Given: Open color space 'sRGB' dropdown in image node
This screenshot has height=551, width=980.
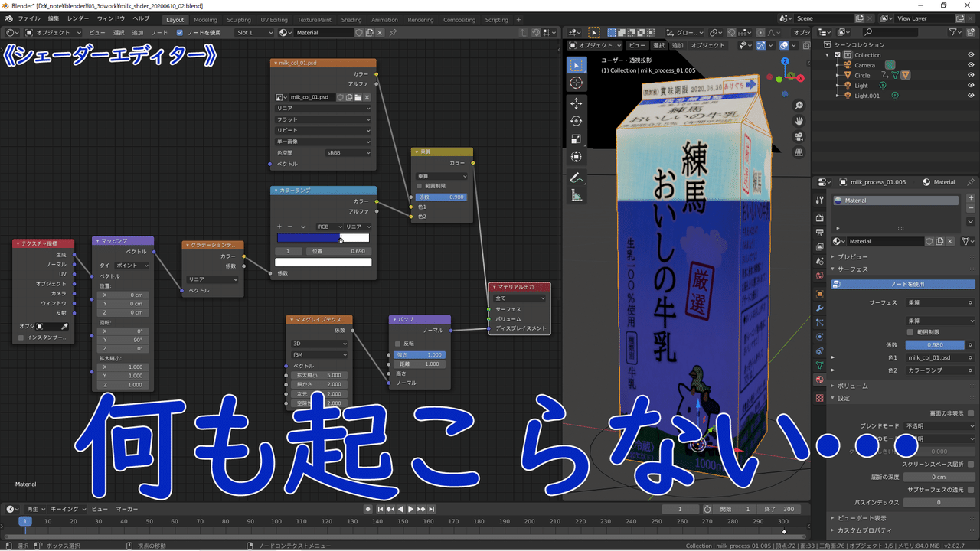Looking at the screenshot, I should pyautogui.click(x=348, y=153).
